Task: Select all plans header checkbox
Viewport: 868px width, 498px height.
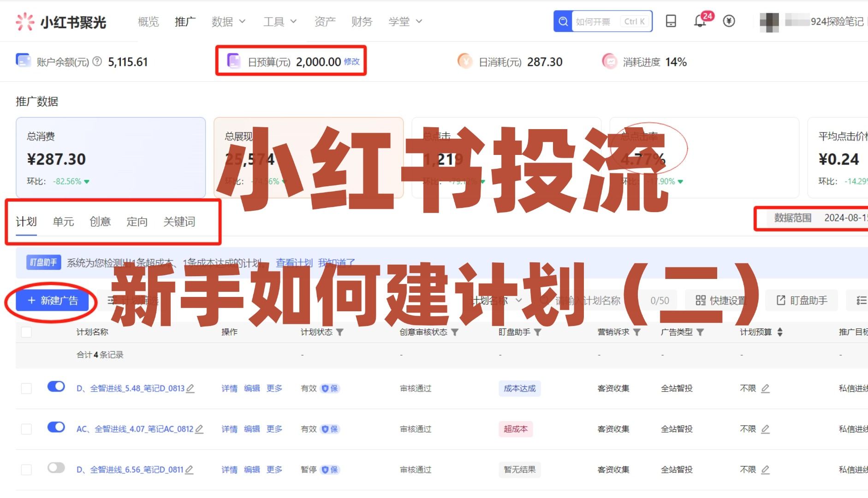Action: coord(26,332)
